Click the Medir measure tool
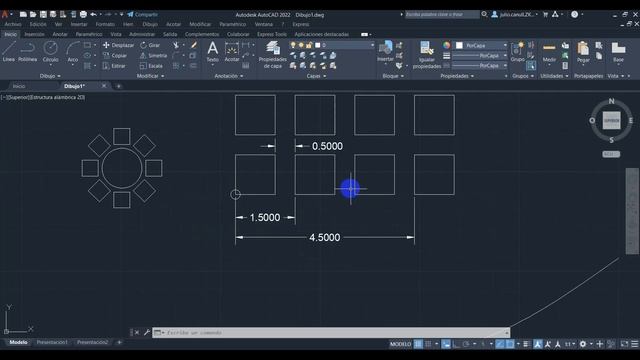This screenshot has height=360, width=640. tap(549, 51)
